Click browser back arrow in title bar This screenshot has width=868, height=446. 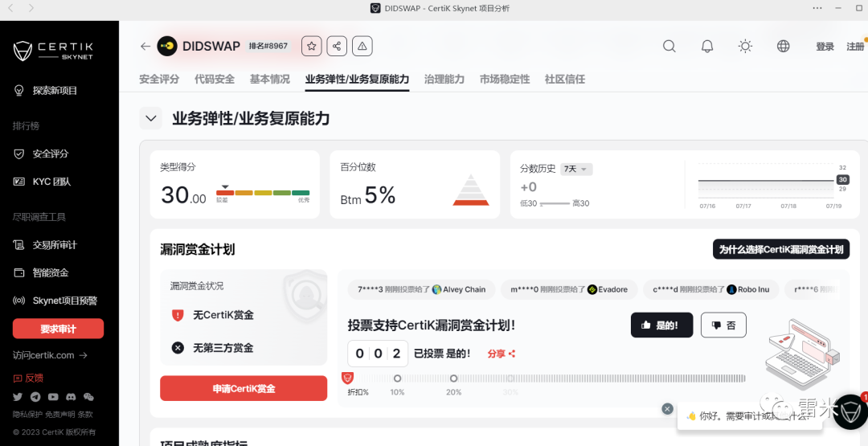click(11, 8)
